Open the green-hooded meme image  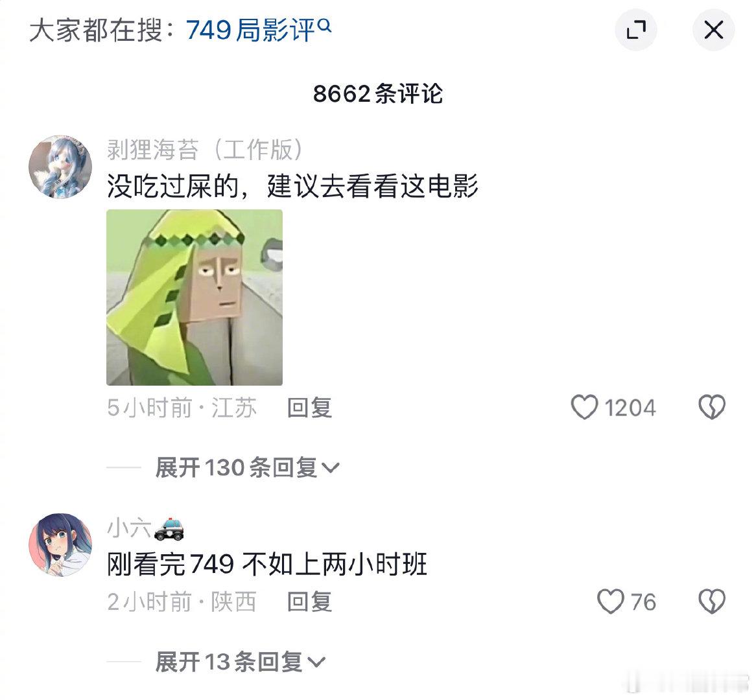pyautogui.click(x=195, y=297)
